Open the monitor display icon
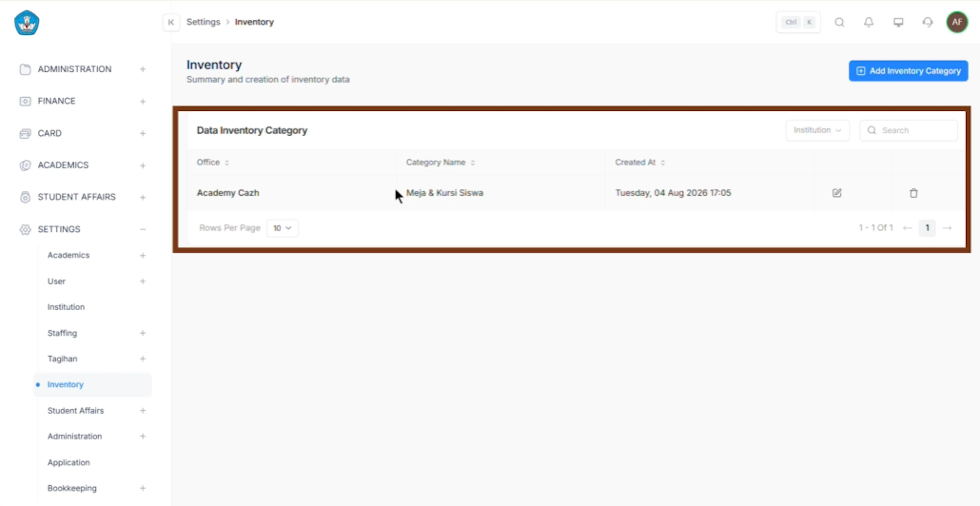The height and width of the screenshot is (506, 980). coord(898,22)
